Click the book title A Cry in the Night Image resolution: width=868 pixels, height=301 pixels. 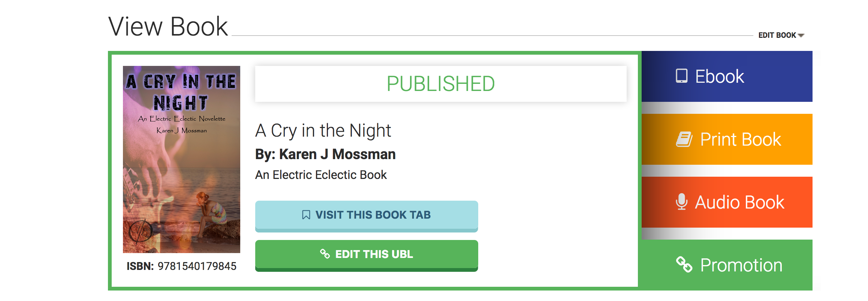(x=323, y=131)
